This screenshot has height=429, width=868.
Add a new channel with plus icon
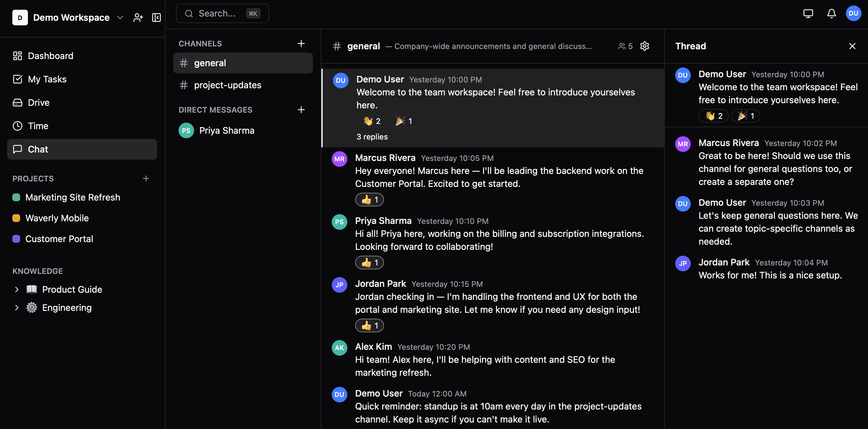click(x=301, y=43)
